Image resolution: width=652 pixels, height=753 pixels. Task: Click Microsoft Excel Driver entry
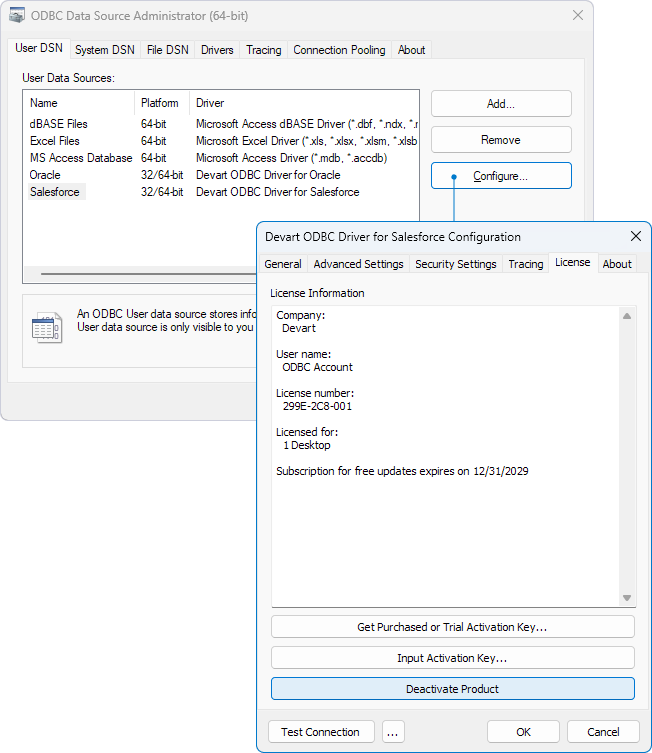point(306,141)
